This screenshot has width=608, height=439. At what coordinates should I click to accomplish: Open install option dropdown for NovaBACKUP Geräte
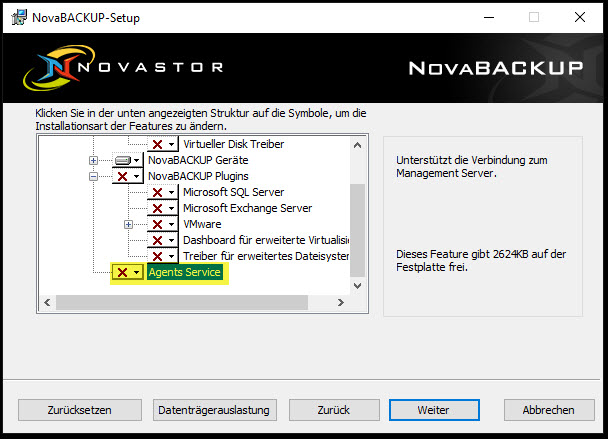pyautogui.click(x=128, y=160)
